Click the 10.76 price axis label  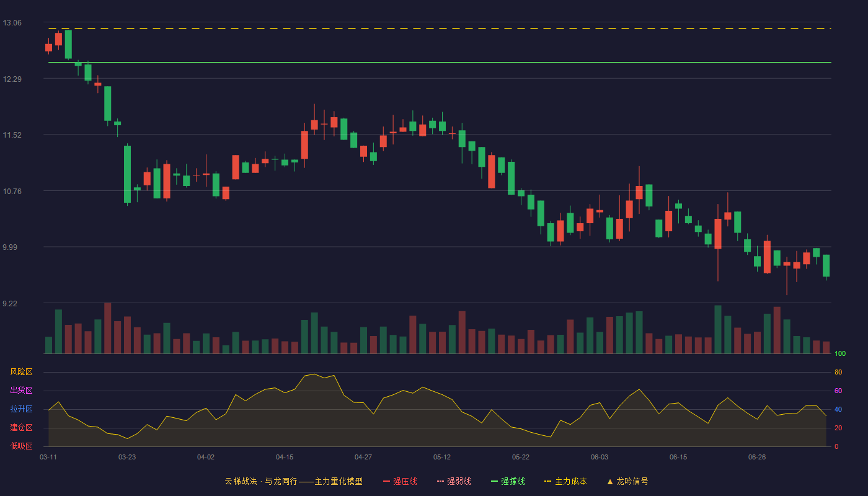(12, 191)
